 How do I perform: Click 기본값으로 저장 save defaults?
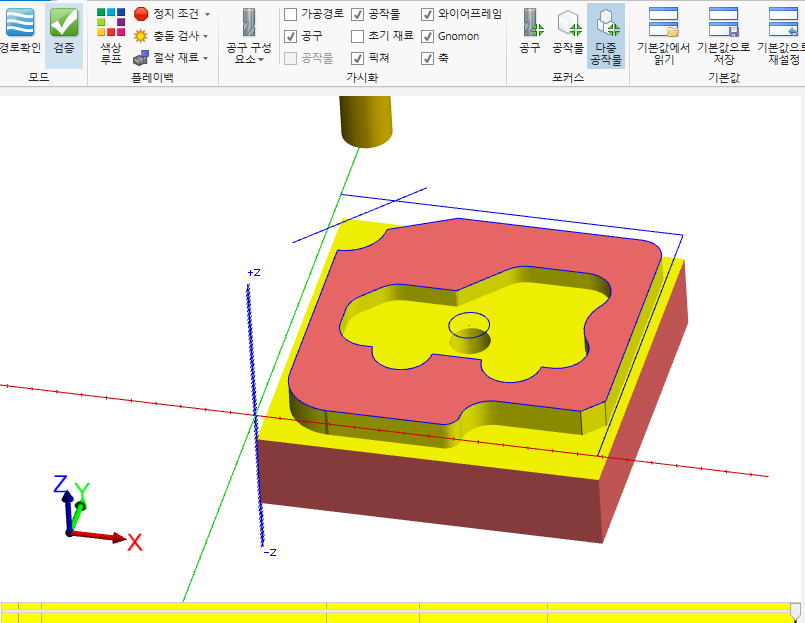pyautogui.click(x=723, y=36)
